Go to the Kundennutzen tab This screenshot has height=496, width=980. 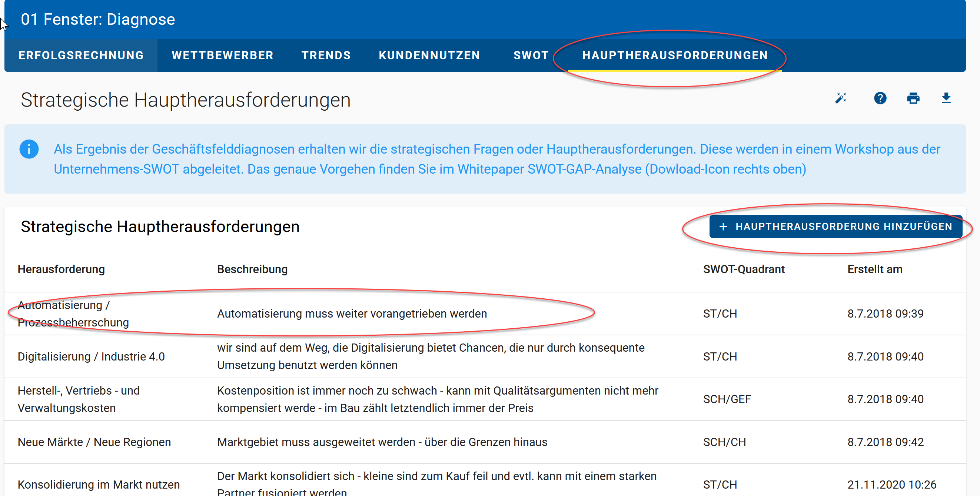[429, 56]
